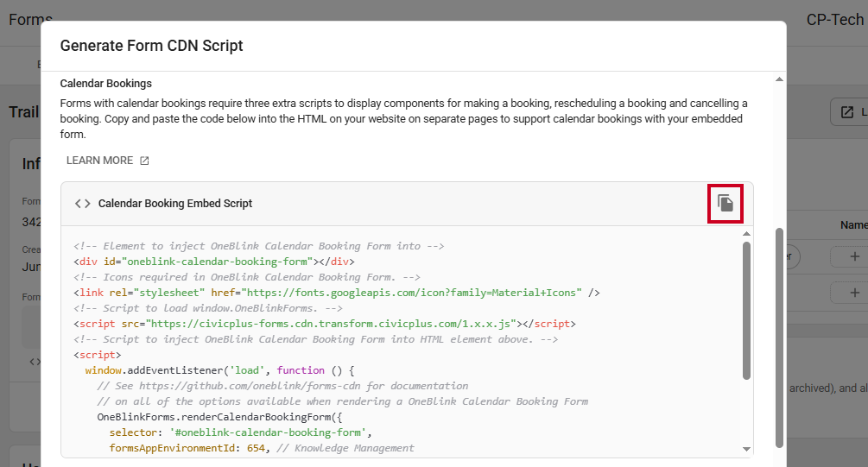The image size is (868, 467).
Task: Open the LEARN MORE link
Action: pyautogui.click(x=107, y=161)
